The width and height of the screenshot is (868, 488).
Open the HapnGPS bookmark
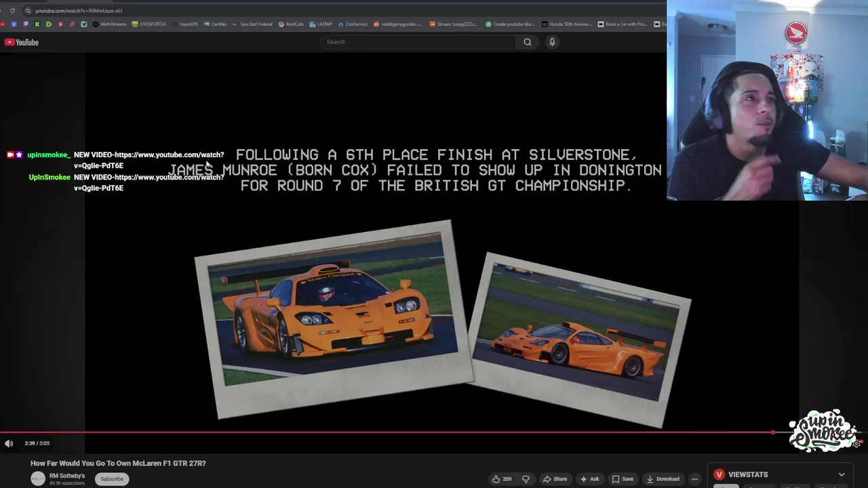pyautogui.click(x=185, y=24)
